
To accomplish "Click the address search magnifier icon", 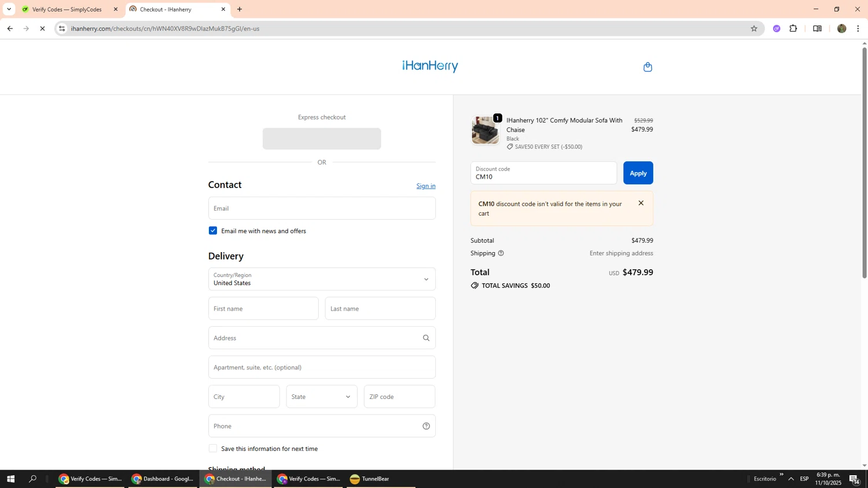I will tap(426, 338).
